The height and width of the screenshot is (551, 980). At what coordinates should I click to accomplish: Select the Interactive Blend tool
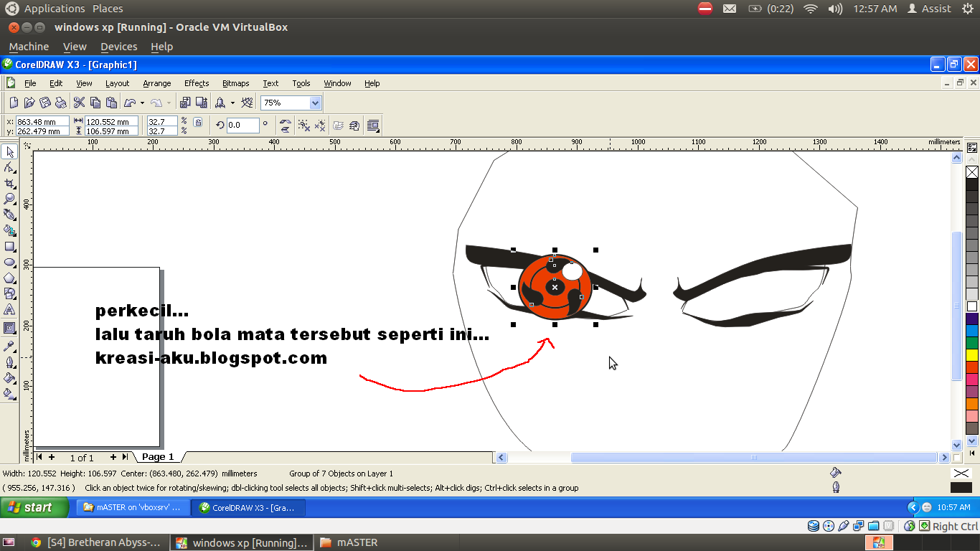pos(9,328)
